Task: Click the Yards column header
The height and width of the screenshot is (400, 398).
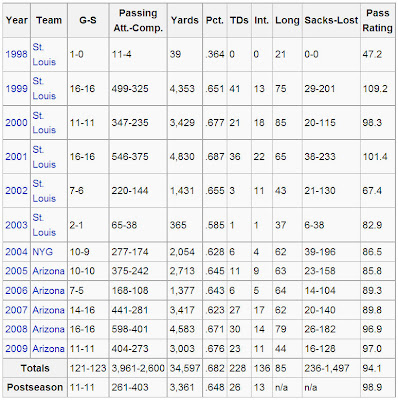Action: coord(185,21)
